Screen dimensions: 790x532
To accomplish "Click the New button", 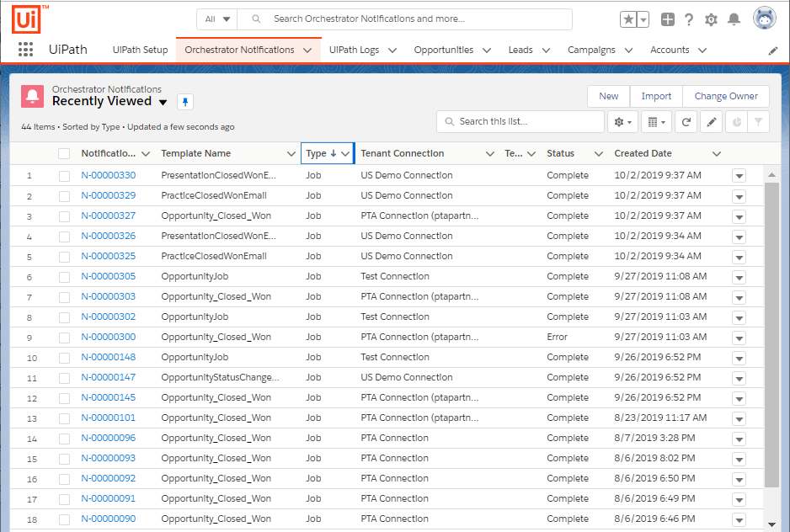I will coord(608,96).
